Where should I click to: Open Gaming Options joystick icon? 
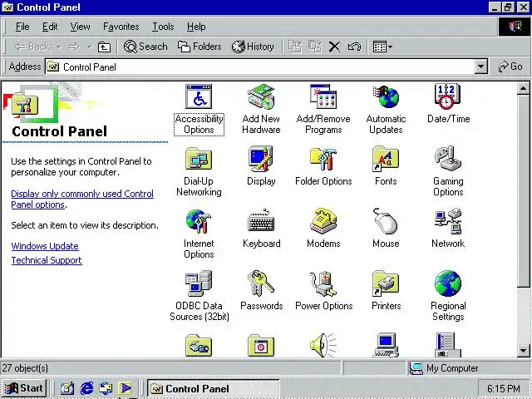pos(448,159)
